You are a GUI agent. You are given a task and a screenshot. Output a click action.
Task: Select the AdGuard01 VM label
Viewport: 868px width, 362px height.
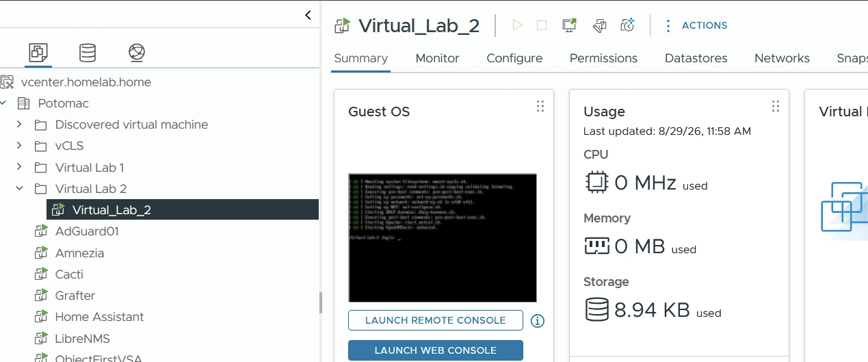pos(87,231)
